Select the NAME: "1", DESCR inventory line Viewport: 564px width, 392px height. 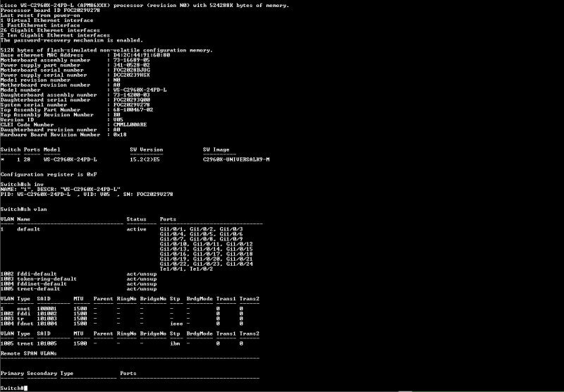[x=61, y=189]
